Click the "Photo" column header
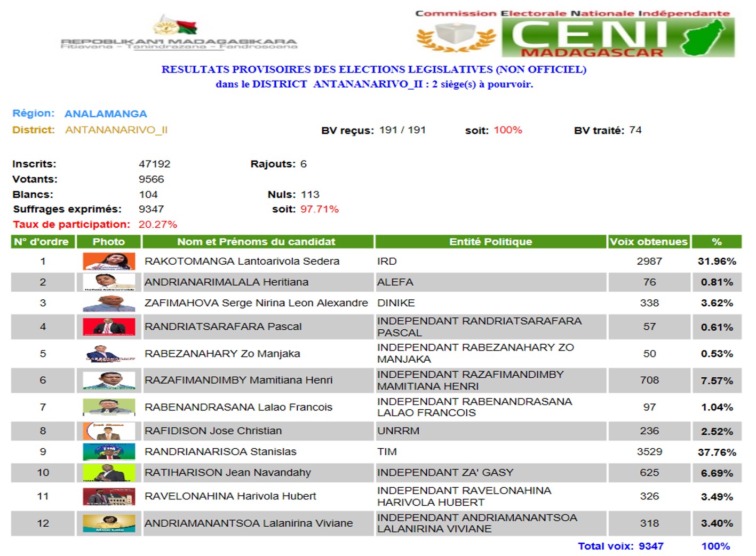The height and width of the screenshot is (556, 756). pos(109,242)
